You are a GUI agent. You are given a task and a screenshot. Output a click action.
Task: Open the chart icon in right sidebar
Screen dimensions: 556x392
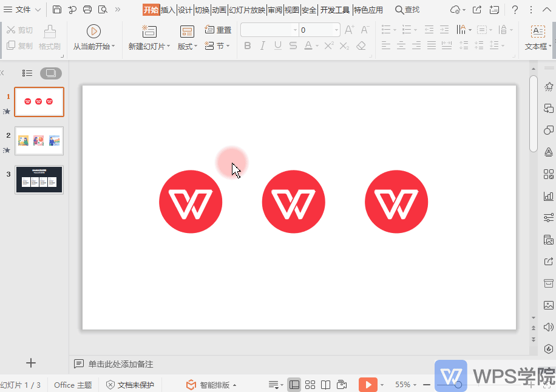[549, 196]
